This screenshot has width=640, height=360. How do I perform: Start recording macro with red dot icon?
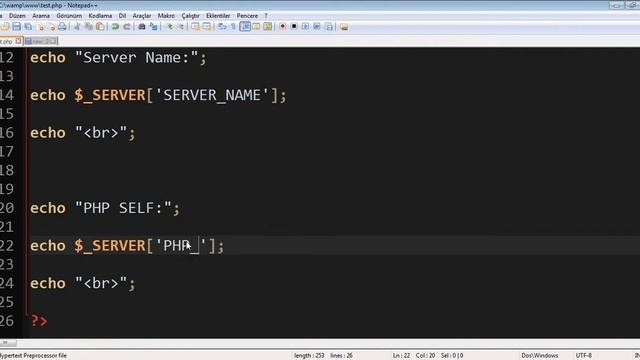coord(282,27)
